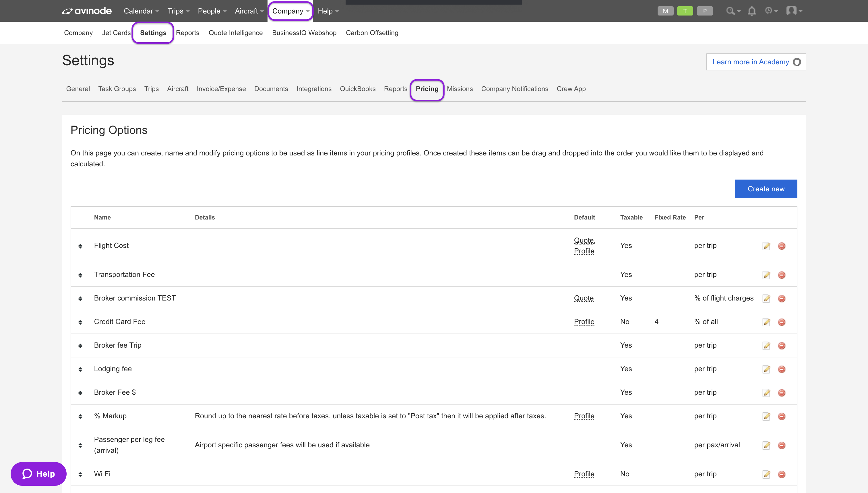The image size is (868, 493).
Task: Toggle the green T status button
Action: (685, 11)
